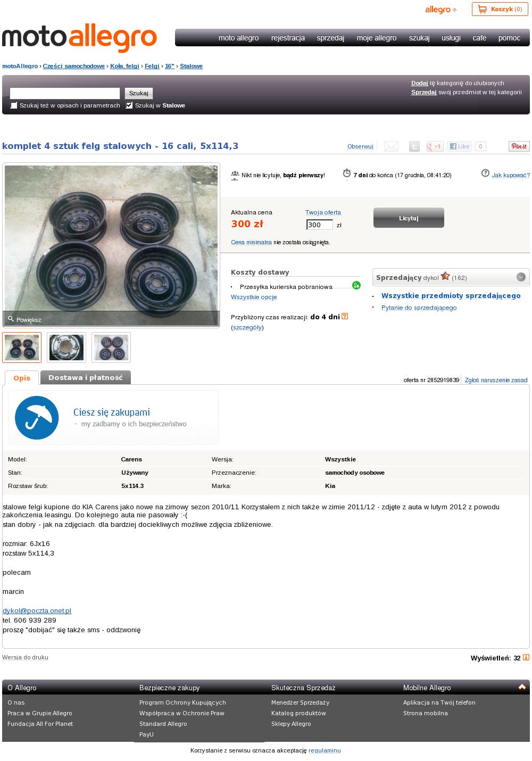
Task: Click the views counter info icon
Action: coord(526,658)
